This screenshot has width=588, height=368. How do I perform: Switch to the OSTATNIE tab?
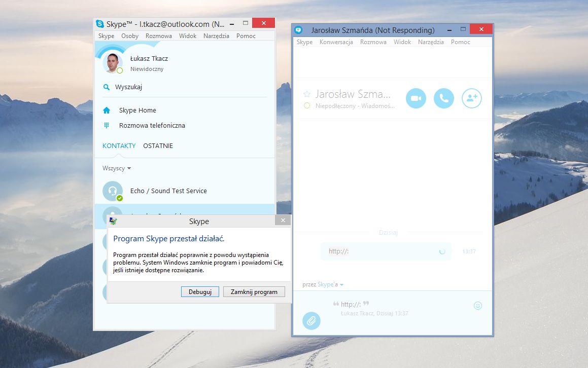click(x=158, y=146)
